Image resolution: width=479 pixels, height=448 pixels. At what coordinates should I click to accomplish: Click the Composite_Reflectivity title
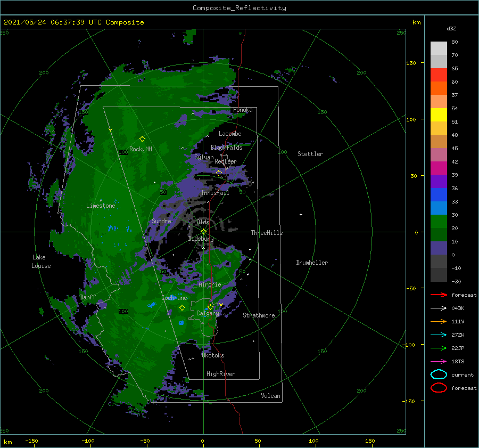coord(239,8)
